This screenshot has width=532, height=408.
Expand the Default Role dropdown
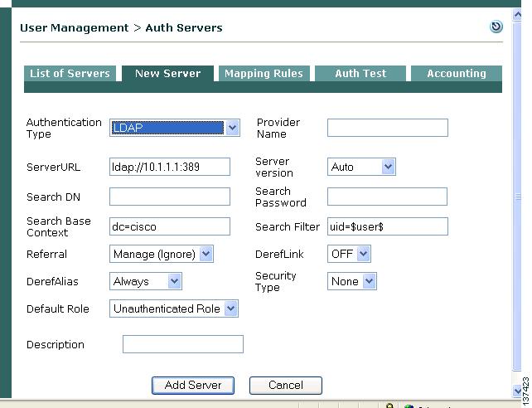click(174, 308)
